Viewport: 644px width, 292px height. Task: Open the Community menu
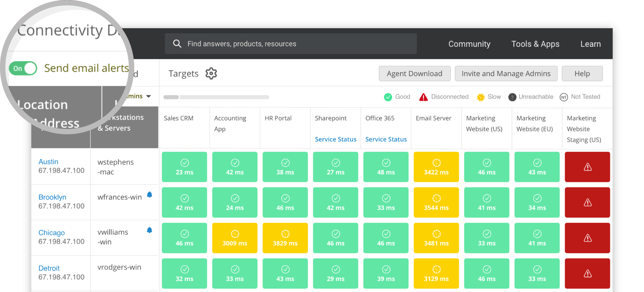click(469, 44)
